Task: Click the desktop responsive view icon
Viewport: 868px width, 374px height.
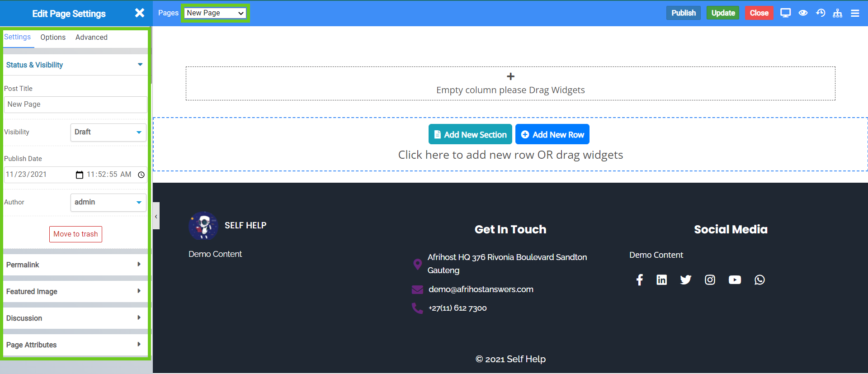Action: pyautogui.click(x=785, y=13)
